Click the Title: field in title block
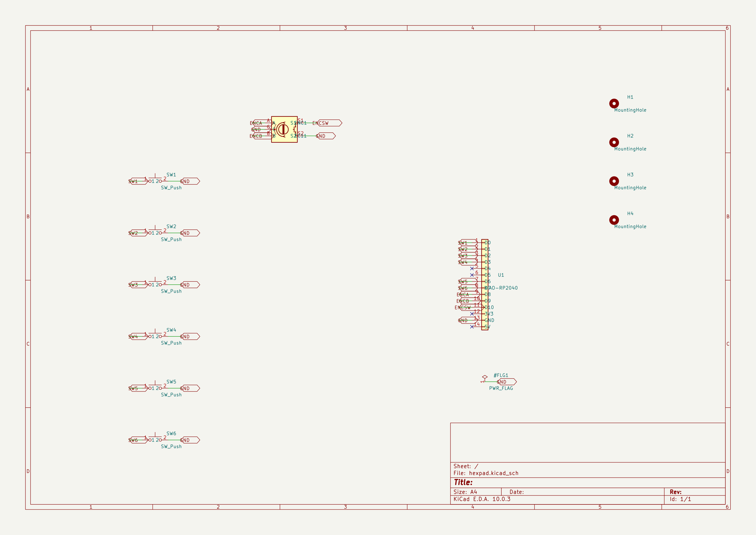 [463, 482]
